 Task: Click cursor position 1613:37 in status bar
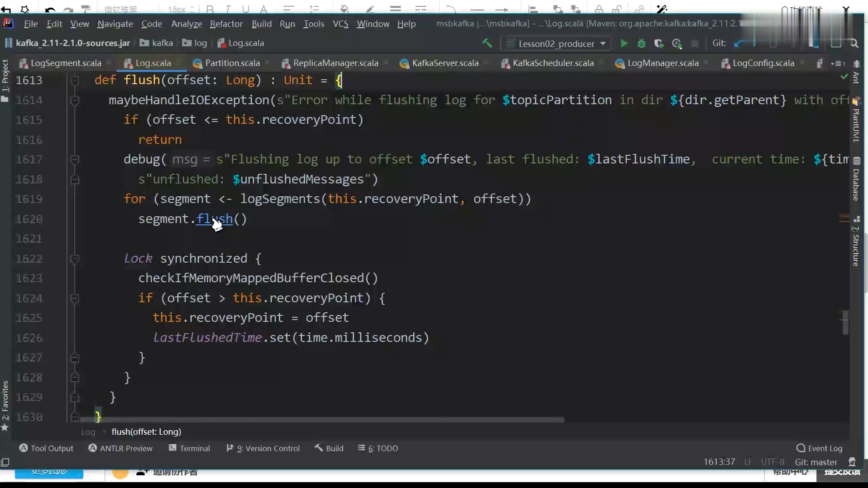pyautogui.click(x=719, y=462)
